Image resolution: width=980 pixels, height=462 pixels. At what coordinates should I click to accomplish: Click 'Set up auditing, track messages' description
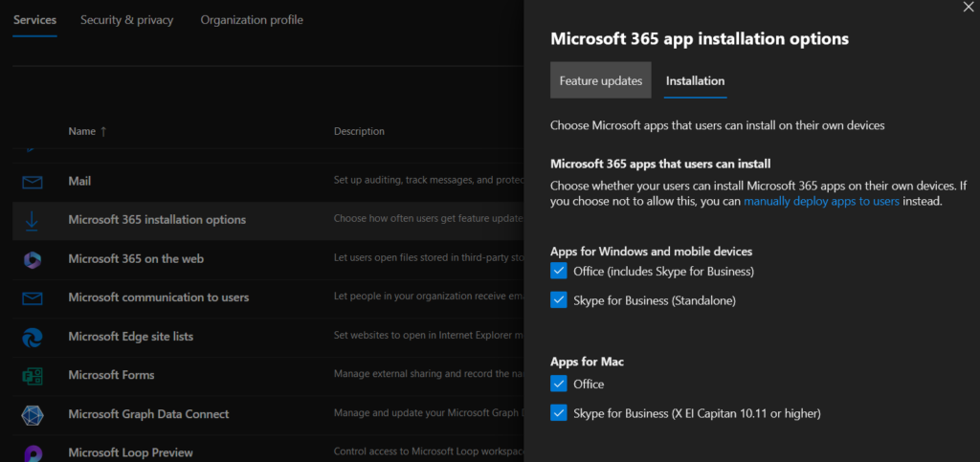point(428,181)
